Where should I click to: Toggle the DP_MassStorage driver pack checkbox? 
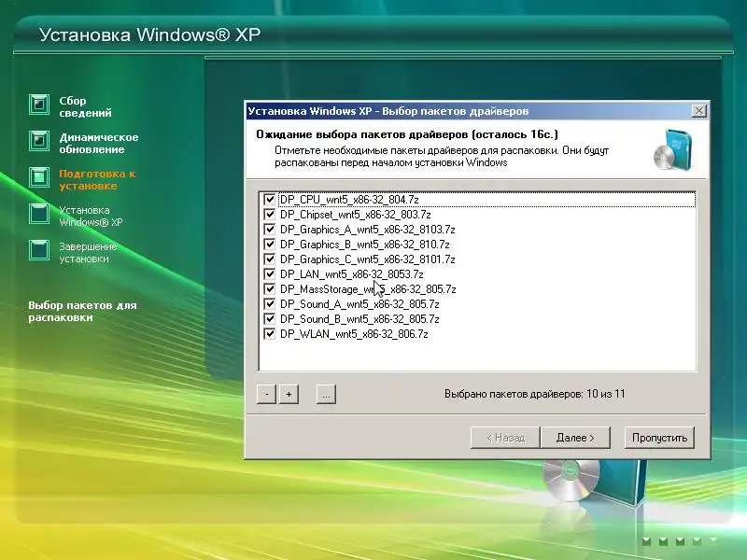coord(269,289)
